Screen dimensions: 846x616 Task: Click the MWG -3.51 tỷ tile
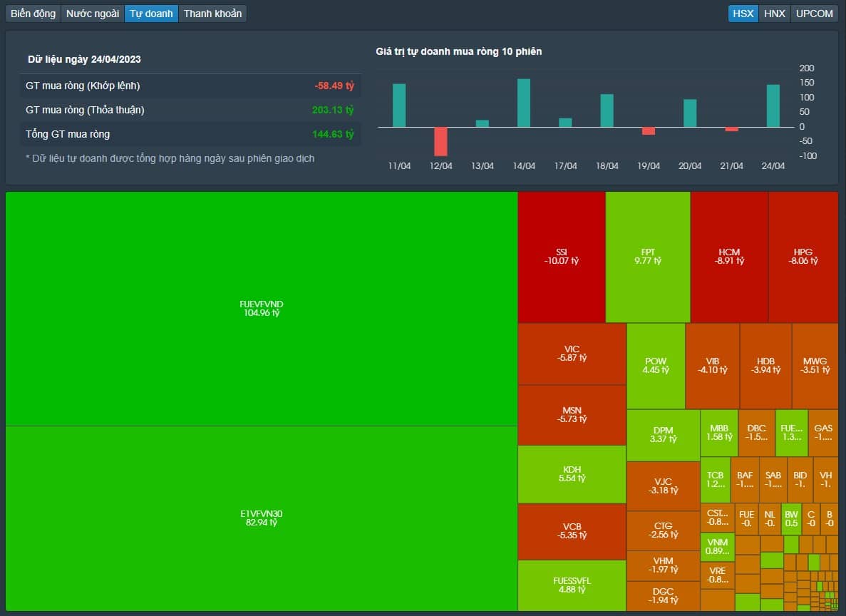[815, 366]
